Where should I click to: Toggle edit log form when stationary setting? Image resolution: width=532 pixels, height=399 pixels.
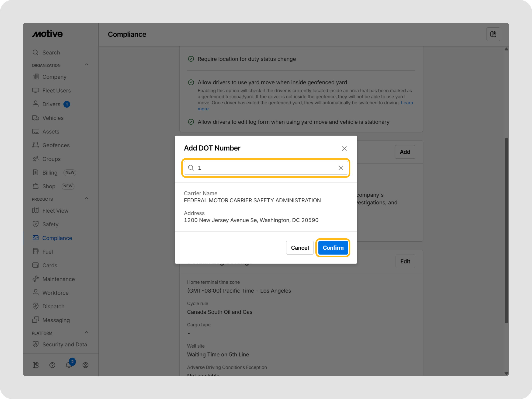pyautogui.click(x=191, y=122)
